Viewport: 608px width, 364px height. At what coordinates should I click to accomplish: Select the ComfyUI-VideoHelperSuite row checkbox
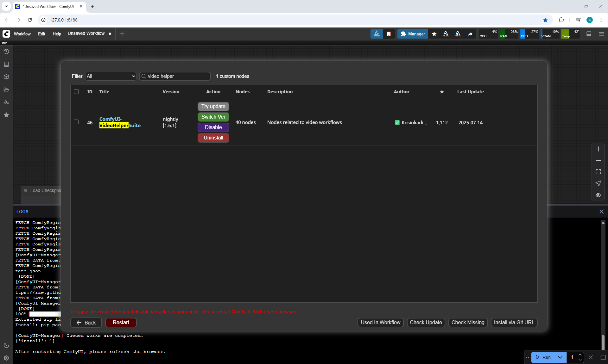click(x=76, y=122)
